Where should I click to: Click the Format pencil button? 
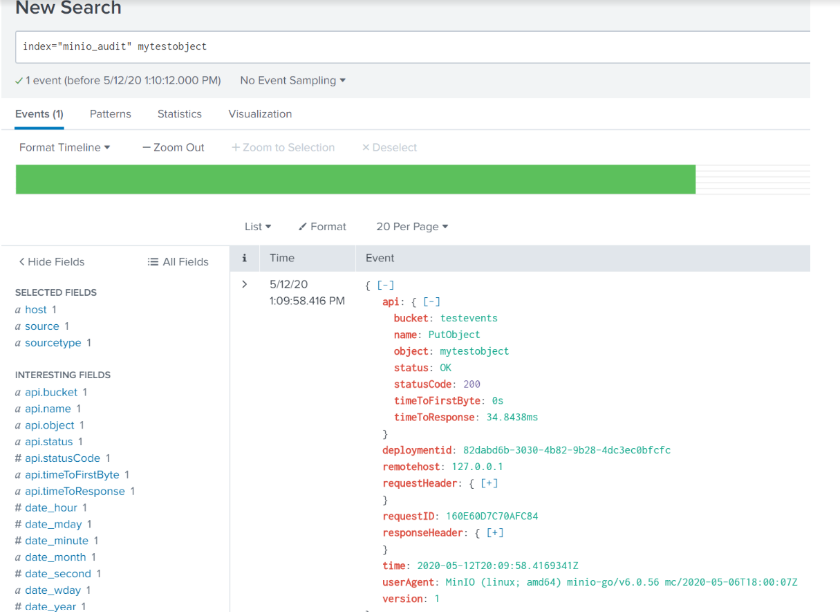click(322, 227)
